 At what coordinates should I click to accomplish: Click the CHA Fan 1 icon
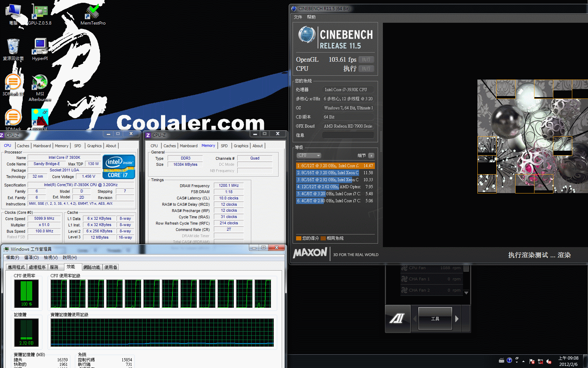coord(404,279)
